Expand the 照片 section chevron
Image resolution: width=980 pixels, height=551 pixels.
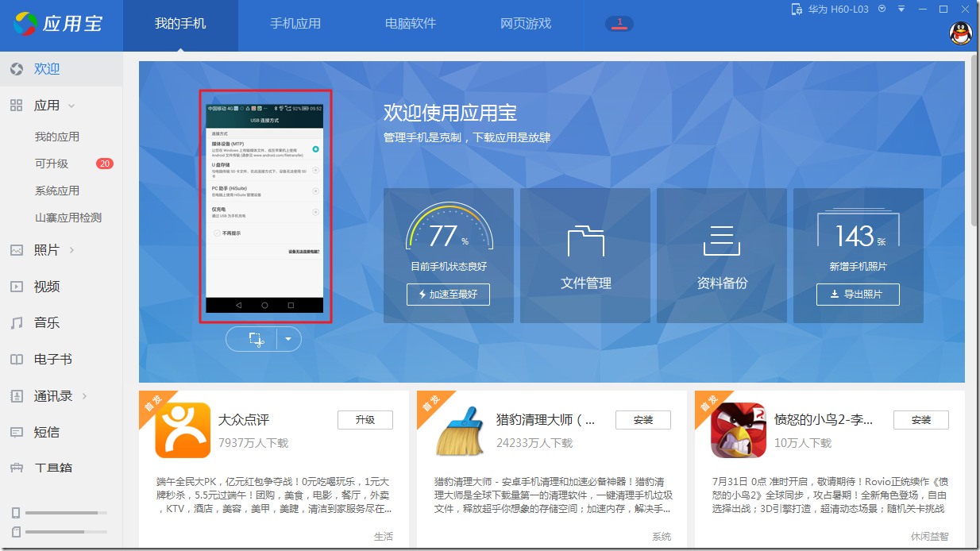pos(71,250)
